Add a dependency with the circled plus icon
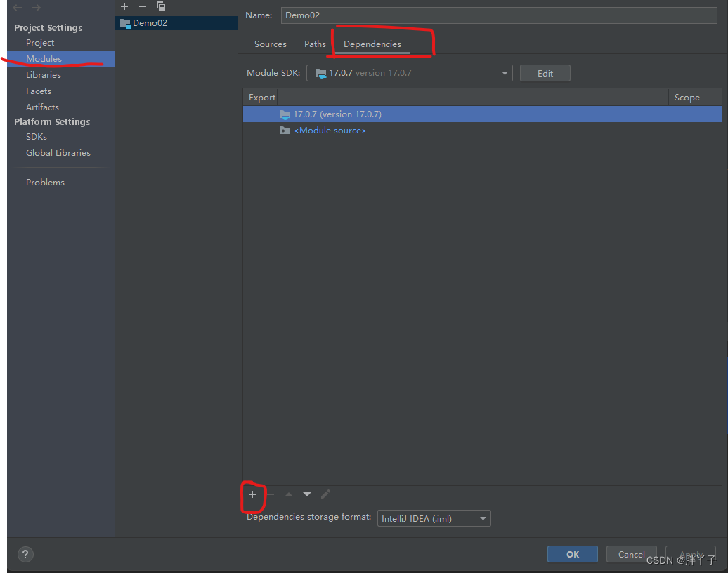This screenshot has height=573, width=728. 253,494
